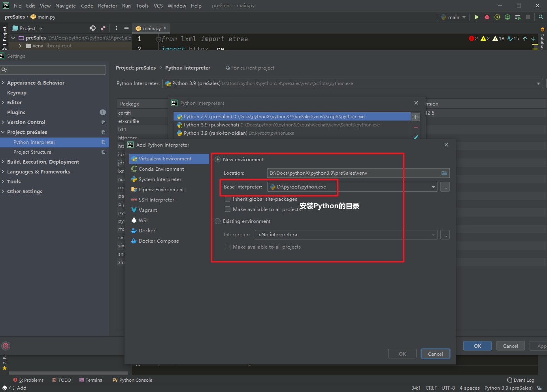Open the 6: Problems tool tab

click(28, 380)
